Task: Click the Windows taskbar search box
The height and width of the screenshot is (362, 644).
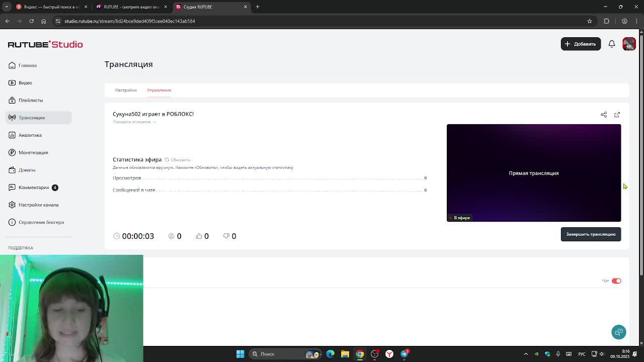Action: 286,354
